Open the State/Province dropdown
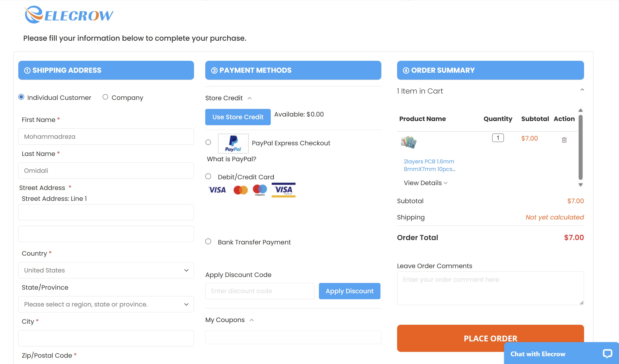This screenshot has height=364, width=619. click(106, 304)
